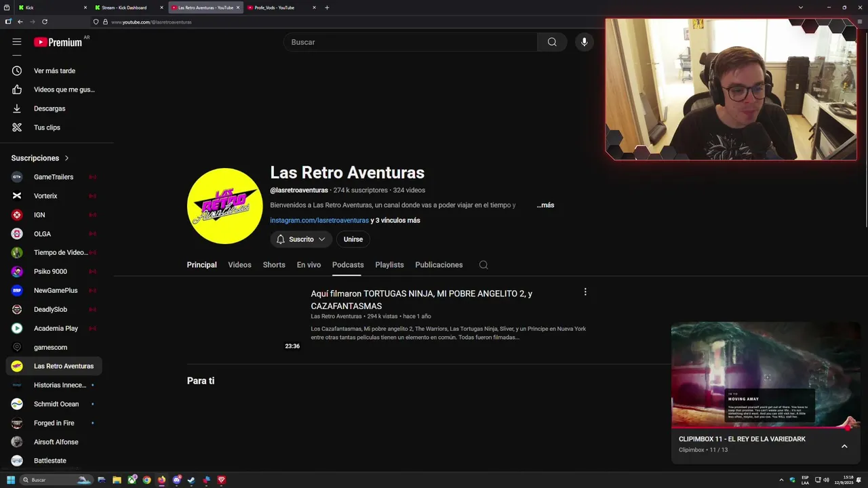Open the Firefox sidebar toggle icon
868x488 pixels.
tap(8, 22)
